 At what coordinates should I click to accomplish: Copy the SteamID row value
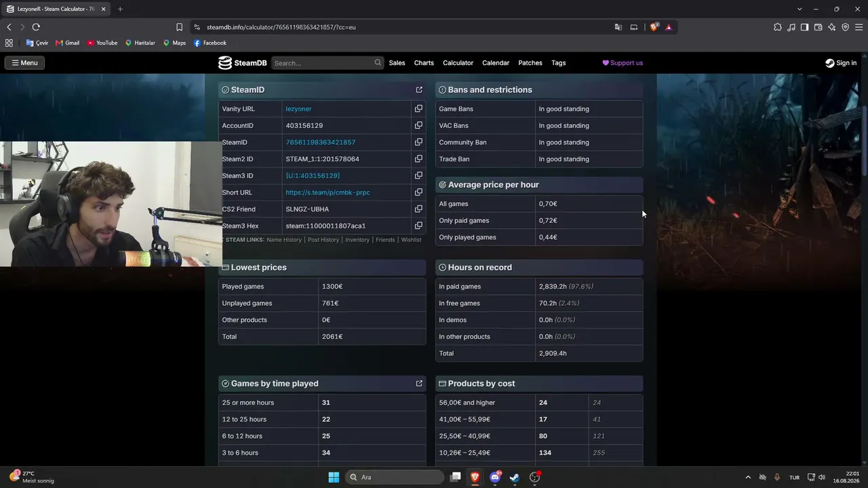[x=418, y=142]
